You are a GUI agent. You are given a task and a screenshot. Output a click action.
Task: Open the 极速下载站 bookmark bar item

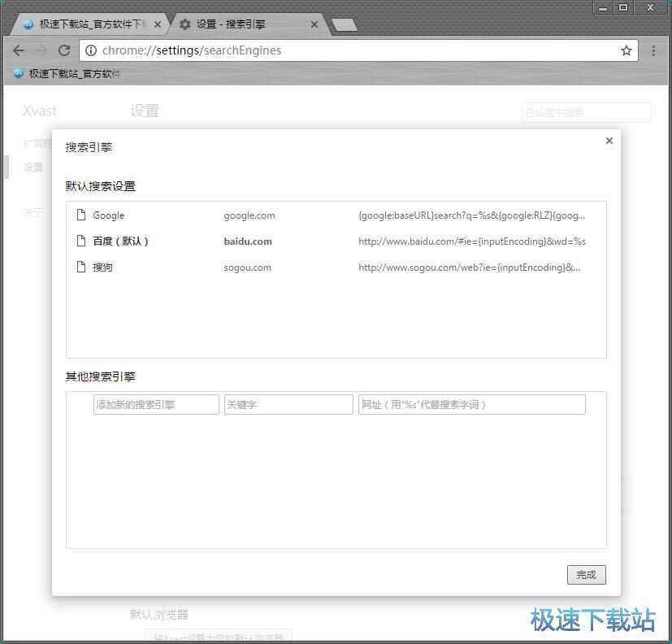click(x=67, y=74)
